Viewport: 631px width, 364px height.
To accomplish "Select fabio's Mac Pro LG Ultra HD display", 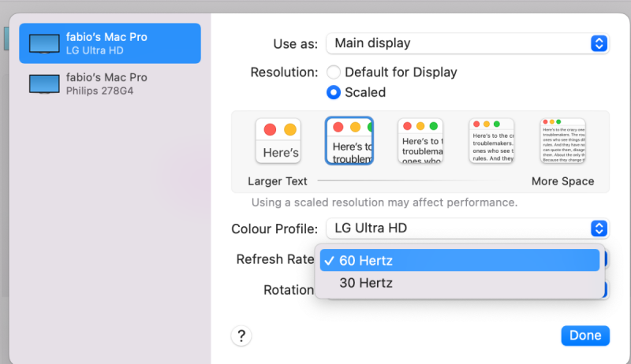I will (x=110, y=43).
